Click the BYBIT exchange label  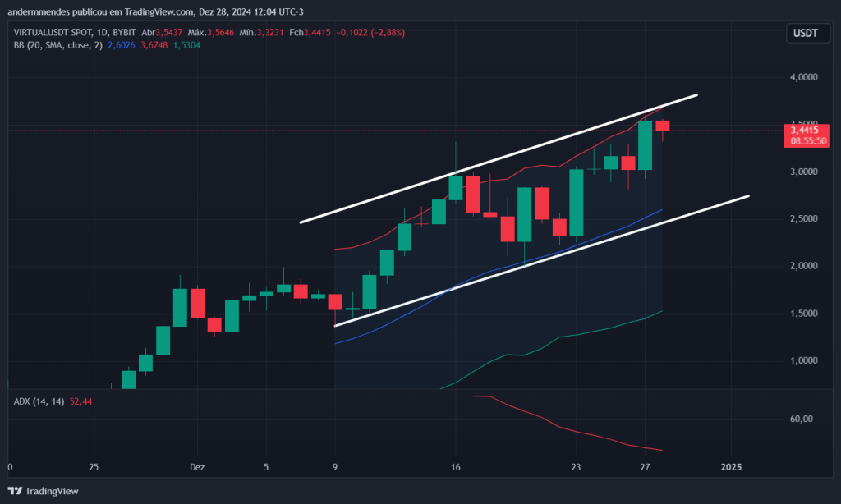pos(123,31)
